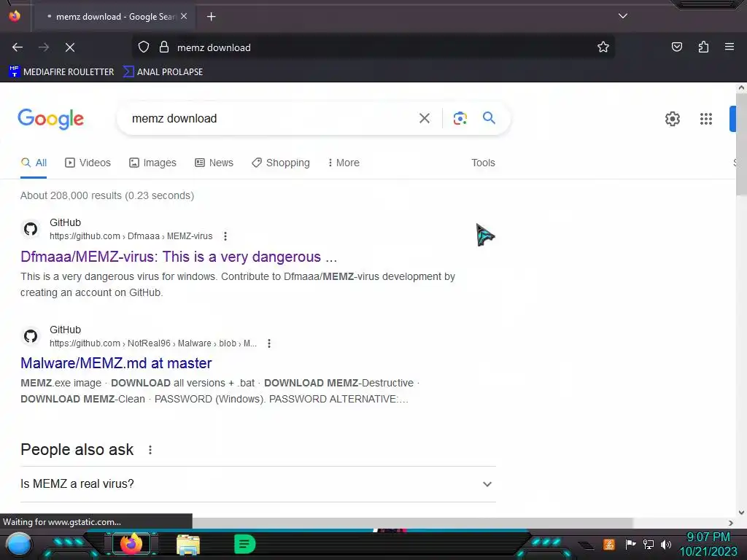Viewport: 747px width, 560px height.
Task: Open options for Dfmaaa MEMZ-virus result
Action: tap(225, 236)
